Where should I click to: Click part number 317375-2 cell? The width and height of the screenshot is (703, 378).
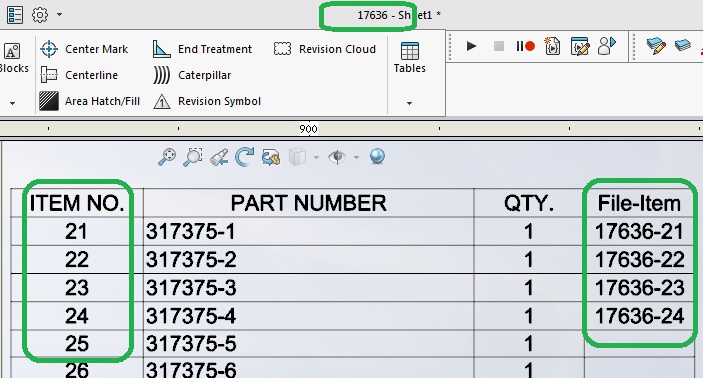tap(308, 259)
